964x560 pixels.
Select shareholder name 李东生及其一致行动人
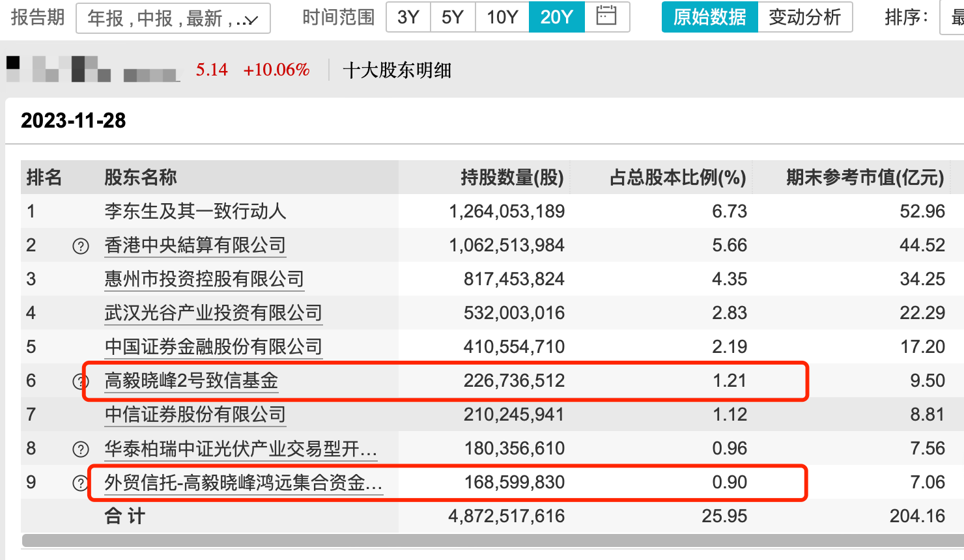[x=195, y=211]
